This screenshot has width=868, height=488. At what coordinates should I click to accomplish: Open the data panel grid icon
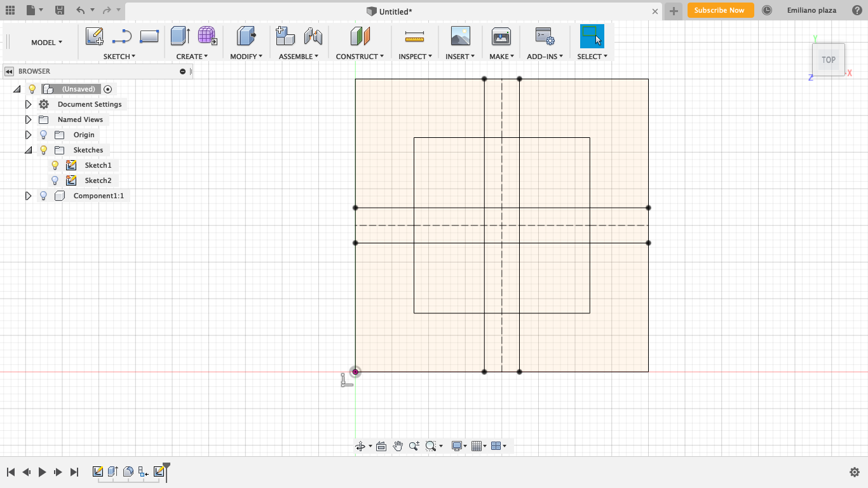tap(10, 10)
